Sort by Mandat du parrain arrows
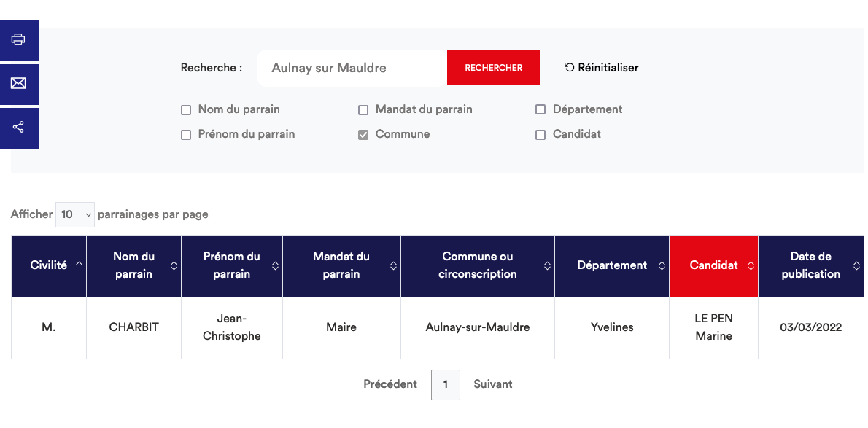868x428 pixels. (393, 265)
